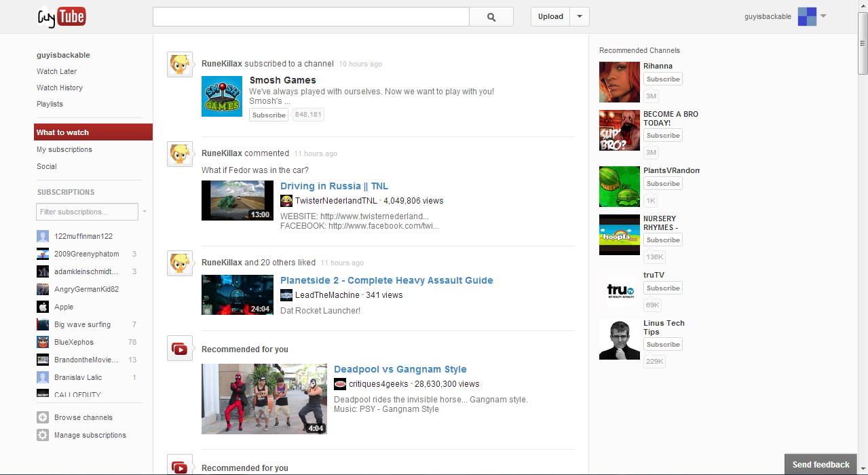Subscribe to Linus Tech Tips channel

663,345
